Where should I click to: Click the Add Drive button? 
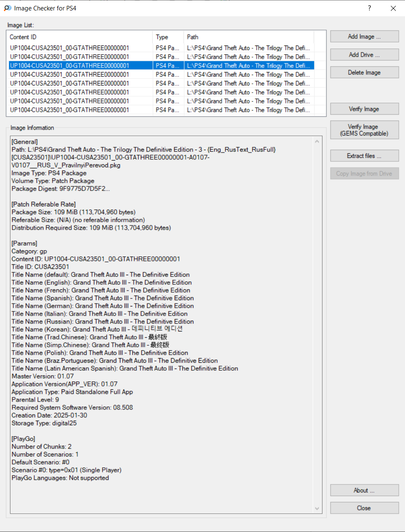click(x=365, y=55)
